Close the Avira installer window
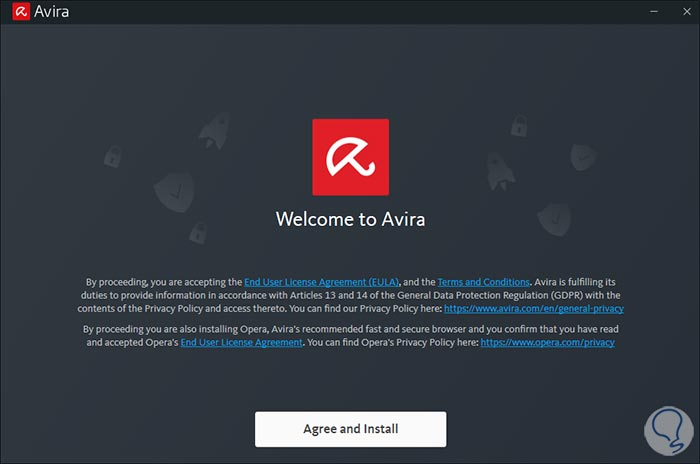The height and width of the screenshot is (464, 700). [x=687, y=12]
